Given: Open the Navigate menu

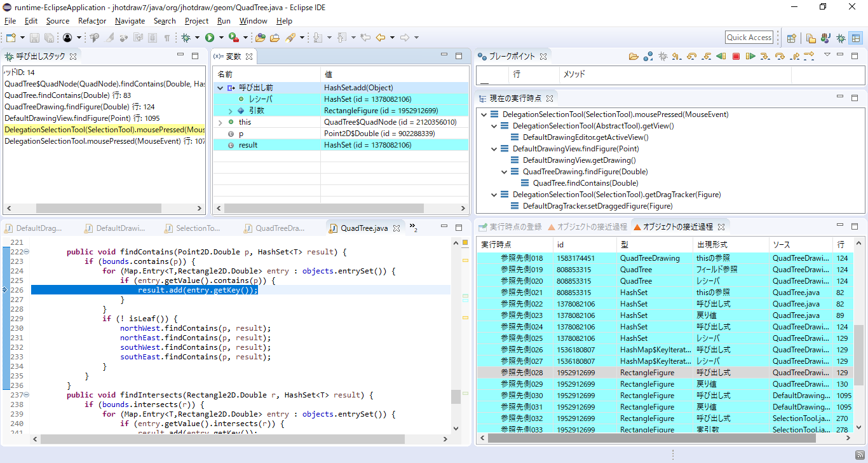Looking at the screenshot, I should pos(130,21).
